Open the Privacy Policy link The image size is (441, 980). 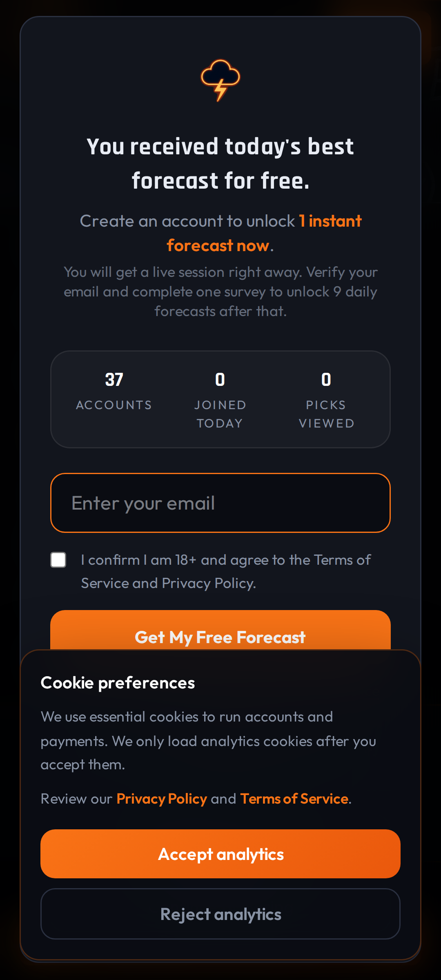(x=162, y=799)
